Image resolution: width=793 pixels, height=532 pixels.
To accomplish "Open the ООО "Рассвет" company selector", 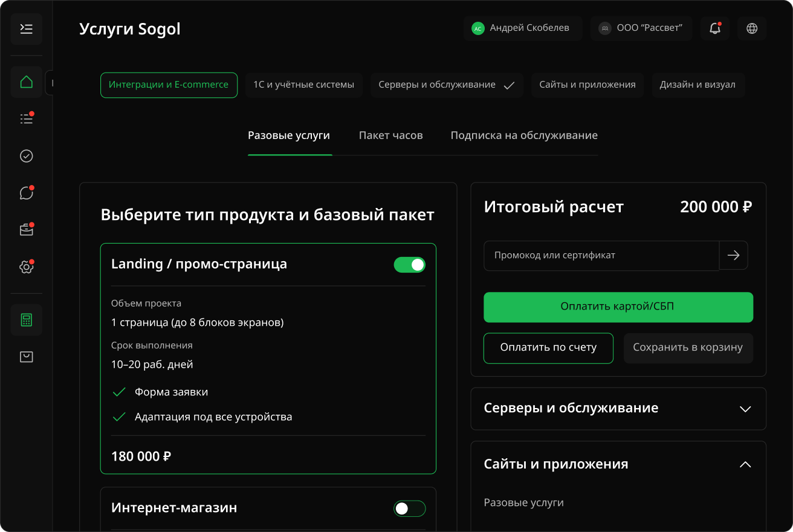I will point(641,28).
